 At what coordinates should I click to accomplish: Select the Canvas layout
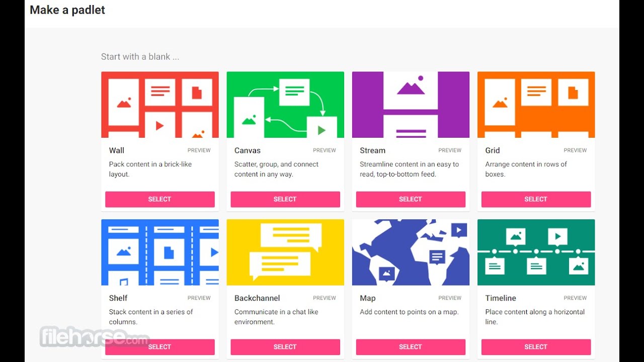[285, 199]
